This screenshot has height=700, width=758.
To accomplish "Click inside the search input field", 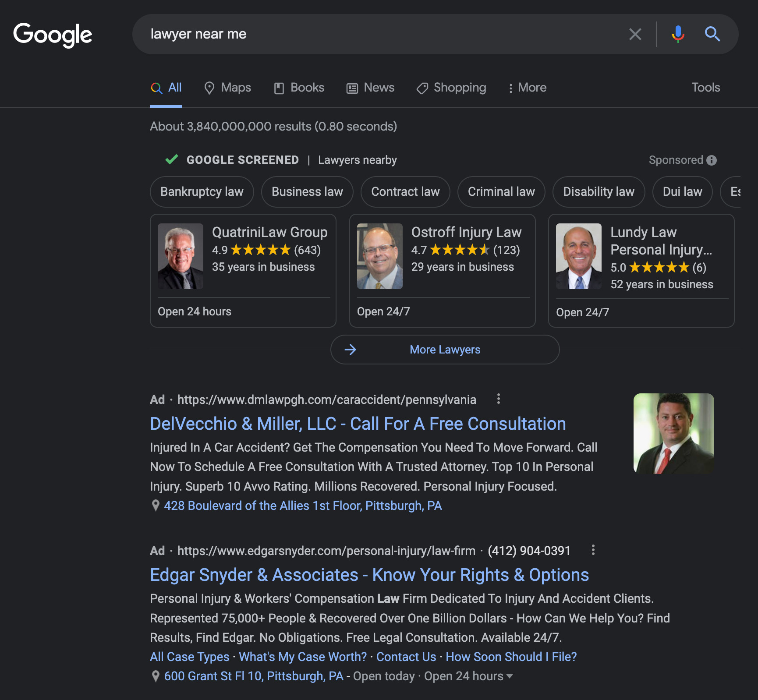I will [351, 34].
